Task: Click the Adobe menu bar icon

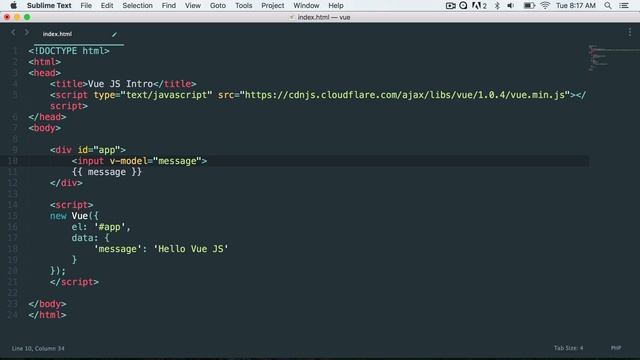Action: pyautogui.click(x=479, y=6)
